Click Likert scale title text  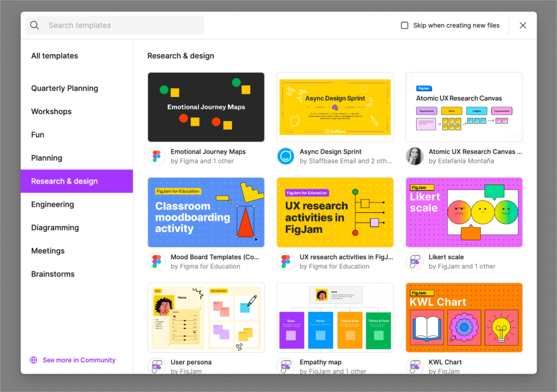coord(446,257)
